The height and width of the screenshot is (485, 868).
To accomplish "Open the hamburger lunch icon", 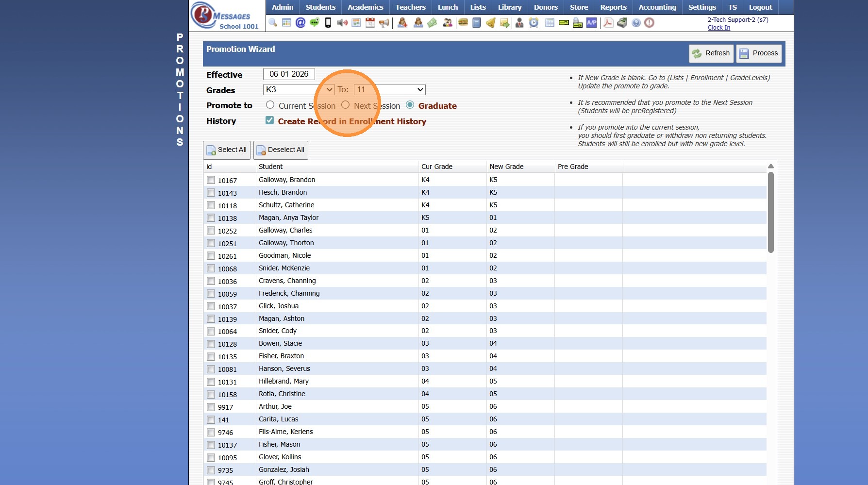I will point(463,23).
